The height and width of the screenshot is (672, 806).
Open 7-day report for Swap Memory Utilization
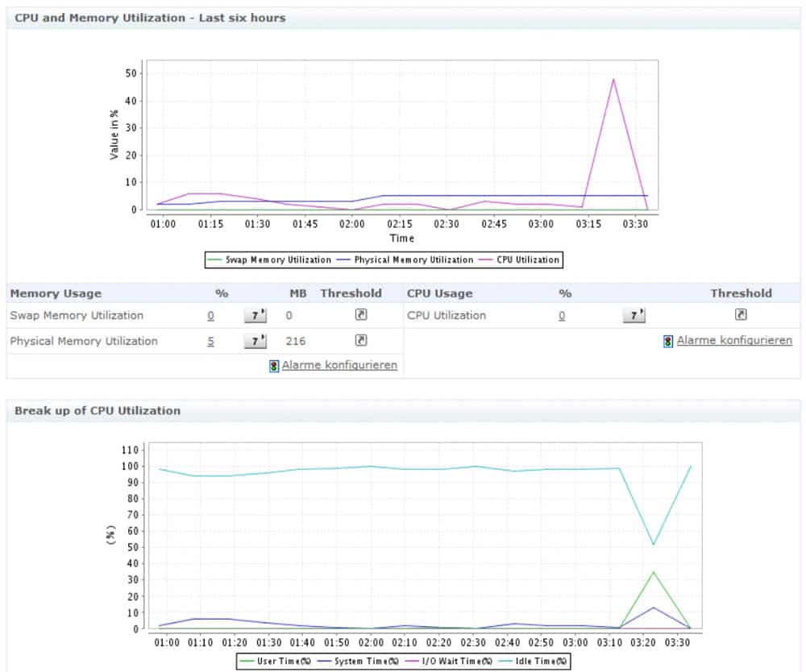255,315
